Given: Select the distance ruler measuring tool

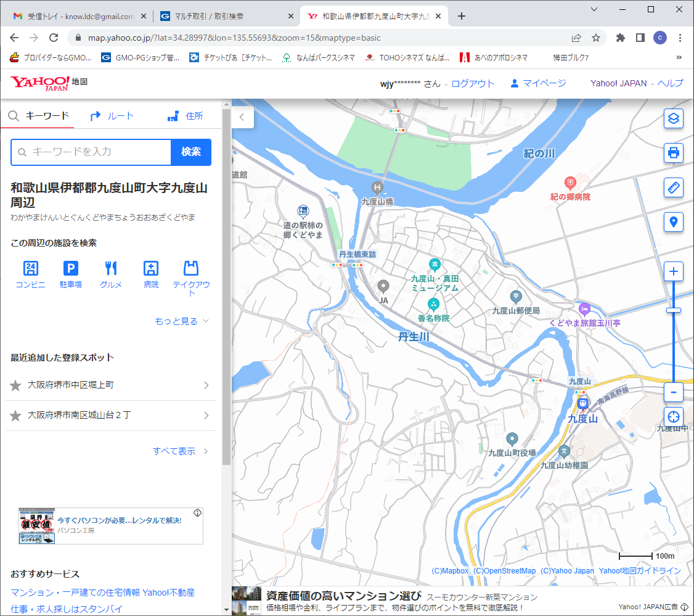Looking at the screenshot, I should (x=673, y=187).
